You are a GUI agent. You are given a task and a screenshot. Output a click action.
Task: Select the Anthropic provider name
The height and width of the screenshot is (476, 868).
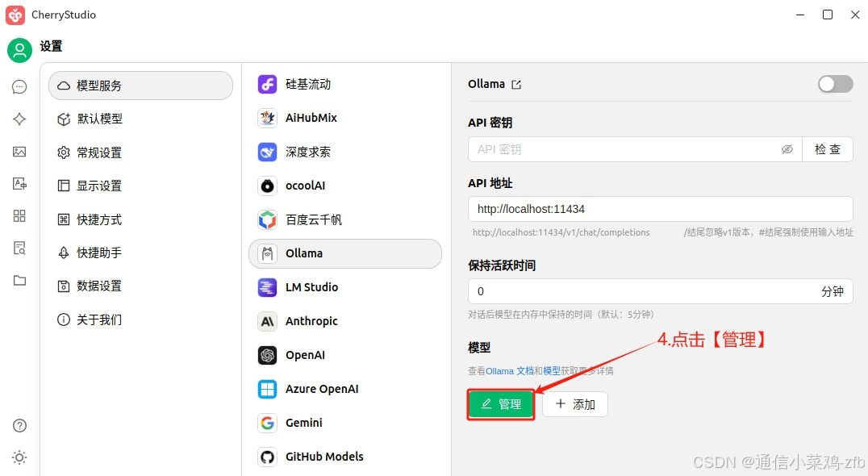click(311, 321)
